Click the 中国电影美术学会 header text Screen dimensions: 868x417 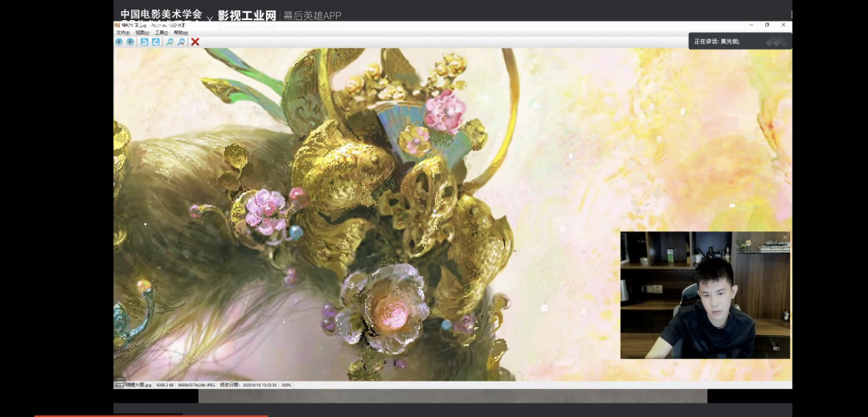161,14
